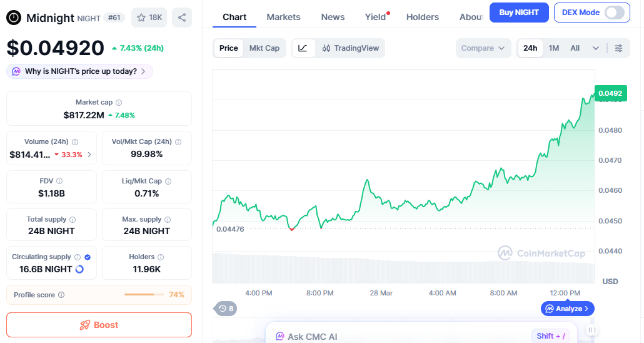Open the About tab
The width and height of the screenshot is (644, 343).
(471, 18)
